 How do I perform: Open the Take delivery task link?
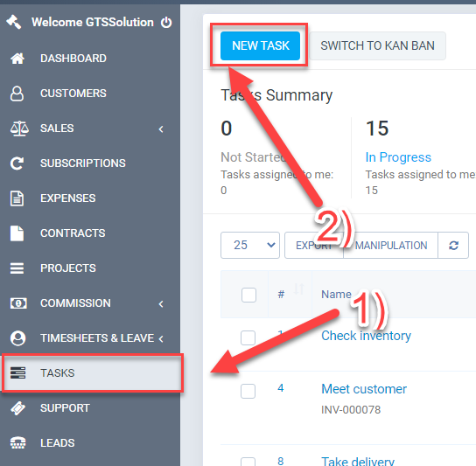point(358,461)
